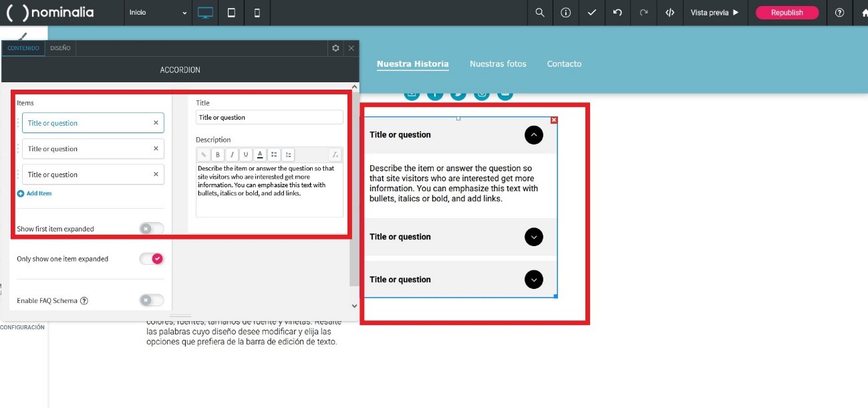Click the search magnifier icon

click(x=540, y=13)
